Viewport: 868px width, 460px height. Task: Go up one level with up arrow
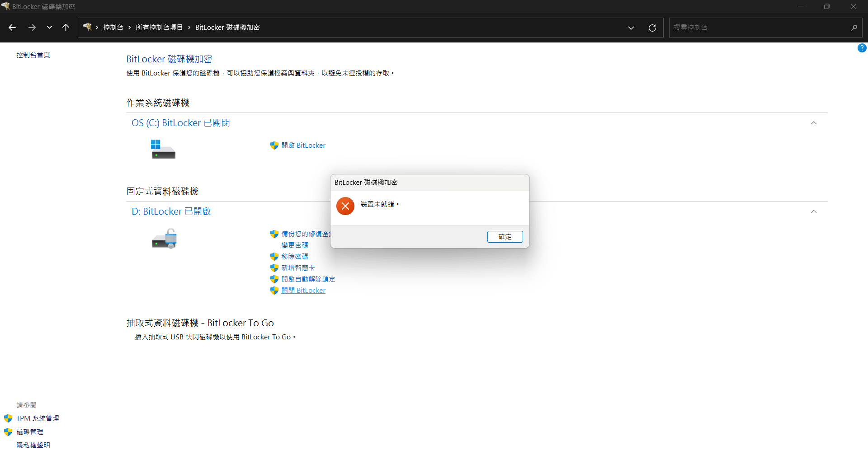coord(66,28)
